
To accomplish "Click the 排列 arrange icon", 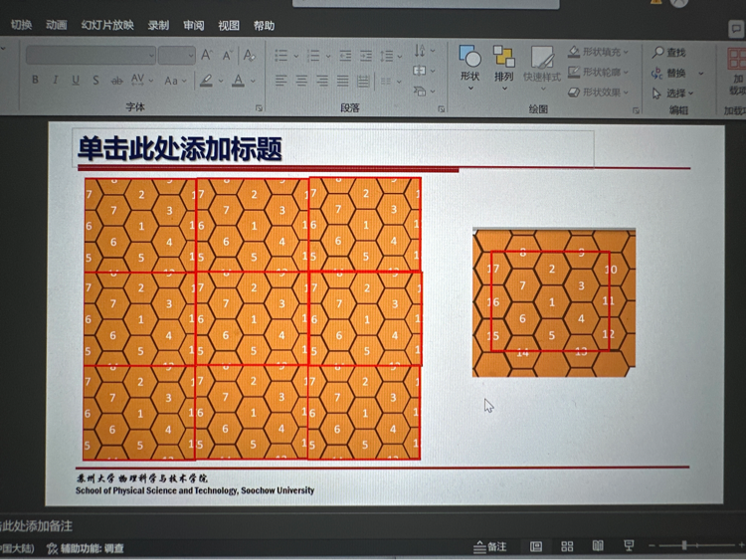I will [x=504, y=60].
